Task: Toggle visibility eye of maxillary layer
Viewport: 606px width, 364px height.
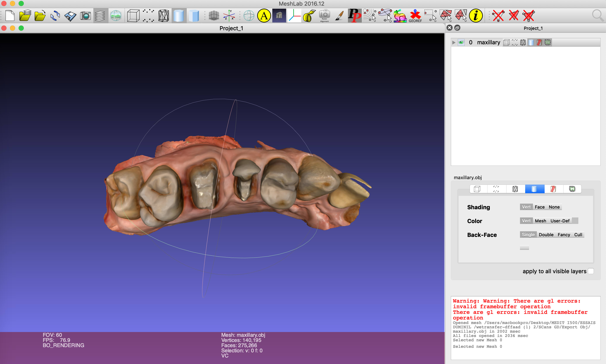Action: (461, 42)
